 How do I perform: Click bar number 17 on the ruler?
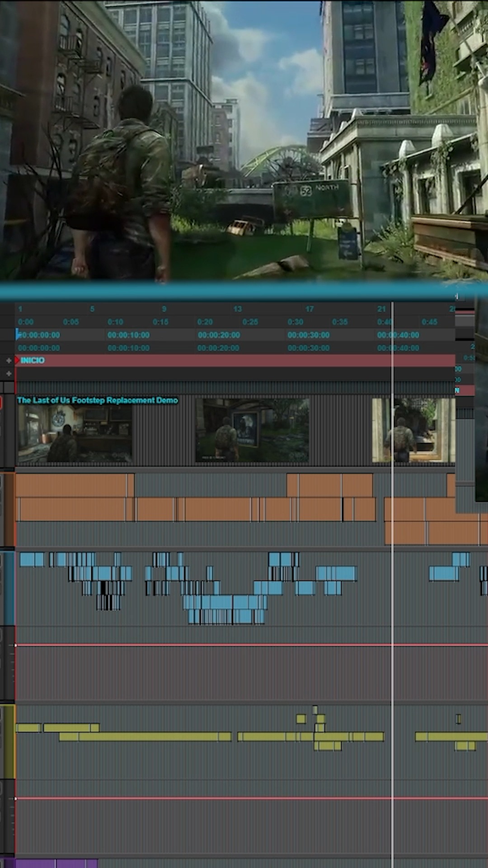pyautogui.click(x=310, y=309)
